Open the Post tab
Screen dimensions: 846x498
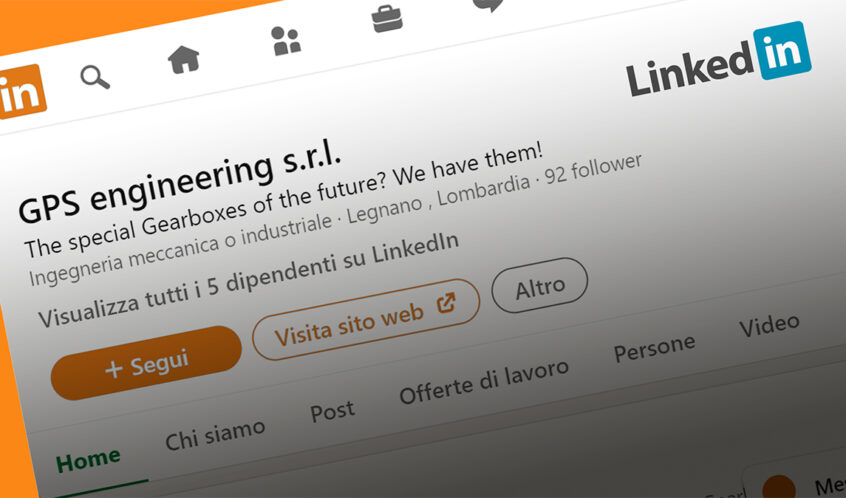pos(332,411)
